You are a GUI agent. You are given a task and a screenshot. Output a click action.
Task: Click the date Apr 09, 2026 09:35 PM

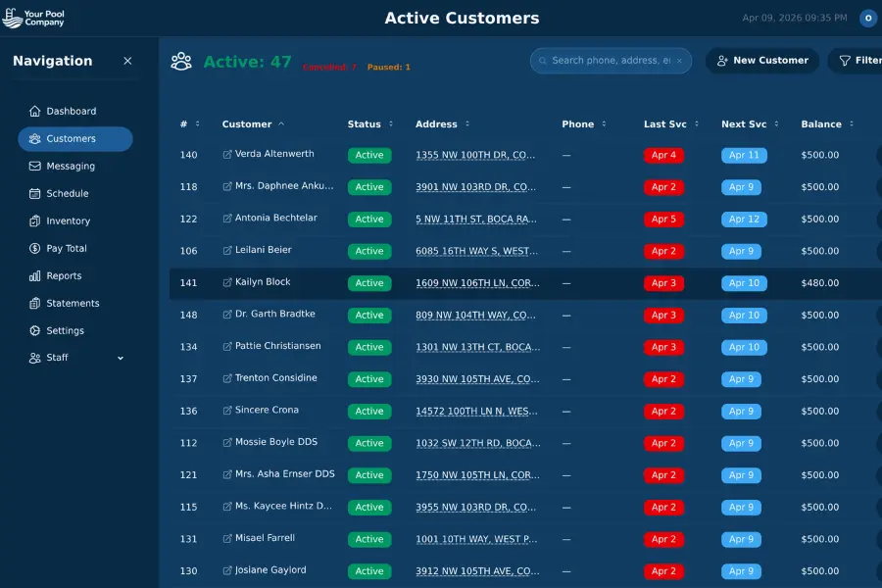[x=795, y=18]
